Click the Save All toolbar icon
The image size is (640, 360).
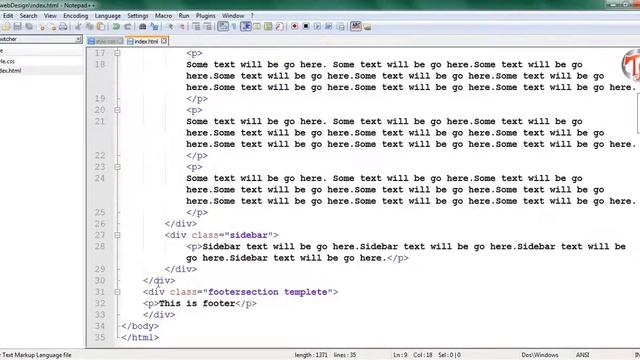29,27
